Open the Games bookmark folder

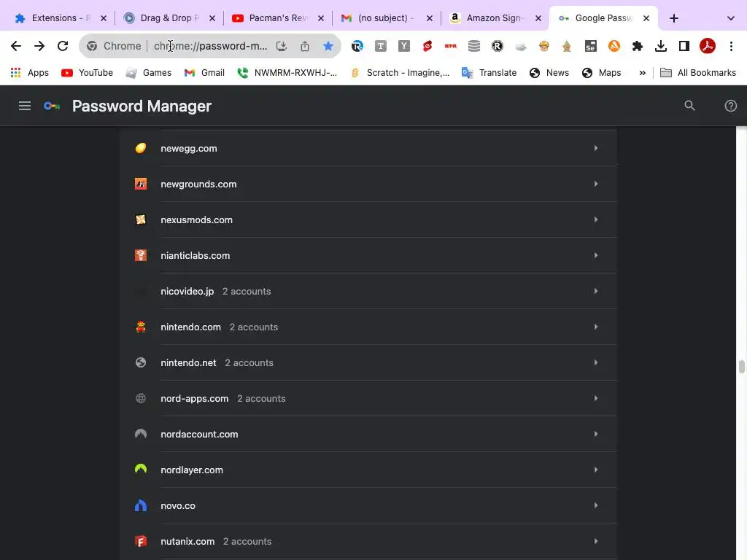[x=148, y=72]
